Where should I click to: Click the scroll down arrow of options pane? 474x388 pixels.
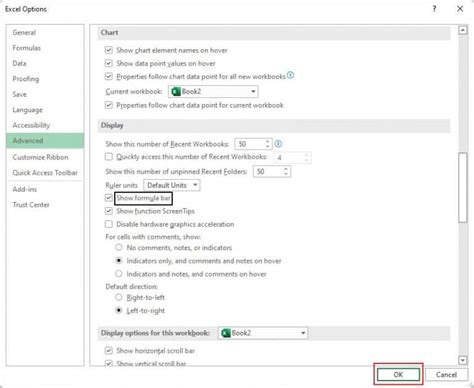462,360
